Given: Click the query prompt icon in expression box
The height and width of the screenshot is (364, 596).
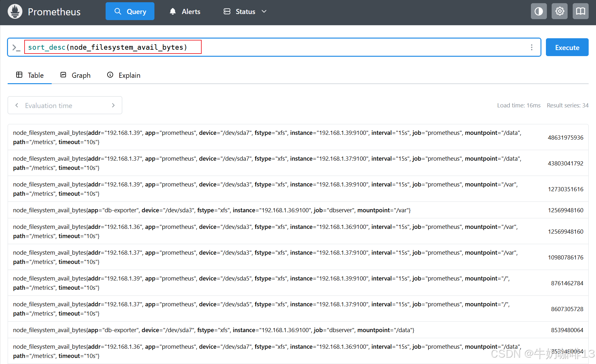Looking at the screenshot, I should 16,47.
